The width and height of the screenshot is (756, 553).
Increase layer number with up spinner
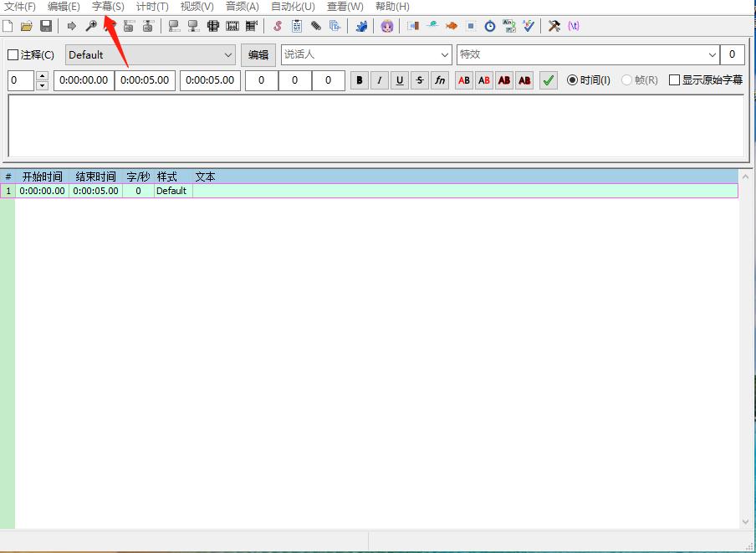point(43,75)
